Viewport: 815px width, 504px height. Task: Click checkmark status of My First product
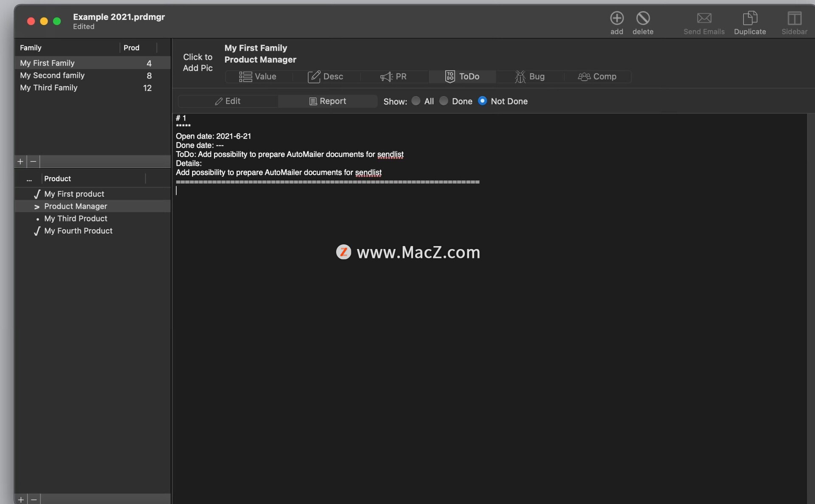tap(37, 194)
